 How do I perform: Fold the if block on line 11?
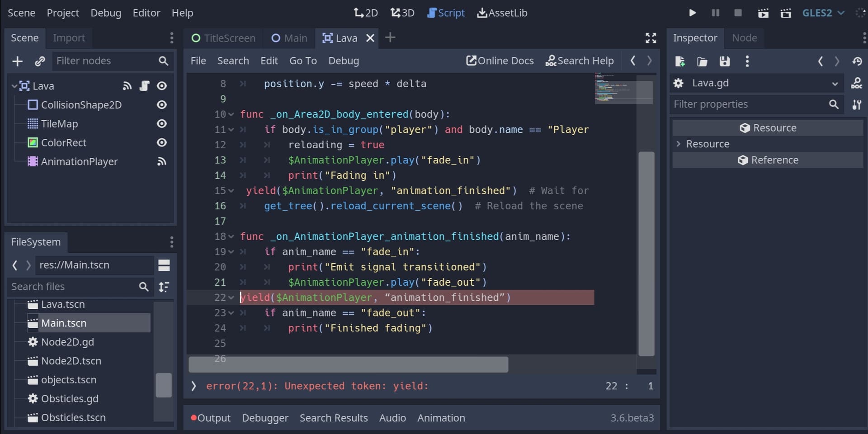[231, 130]
